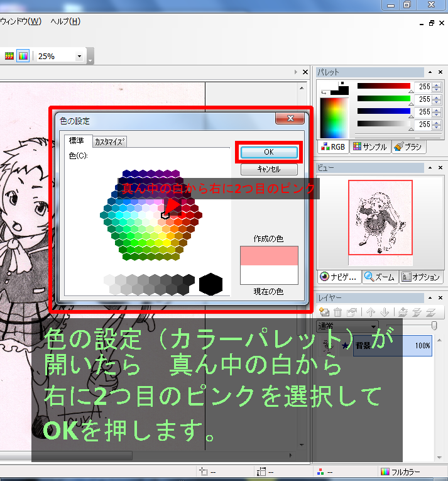
Task: Click the move layer down arrow
Action: tap(384, 312)
